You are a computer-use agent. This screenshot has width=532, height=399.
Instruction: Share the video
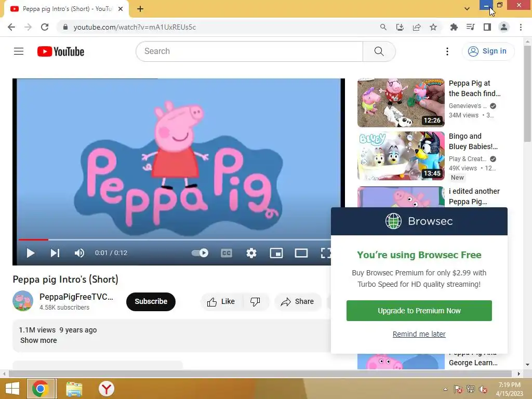pyautogui.click(x=298, y=302)
